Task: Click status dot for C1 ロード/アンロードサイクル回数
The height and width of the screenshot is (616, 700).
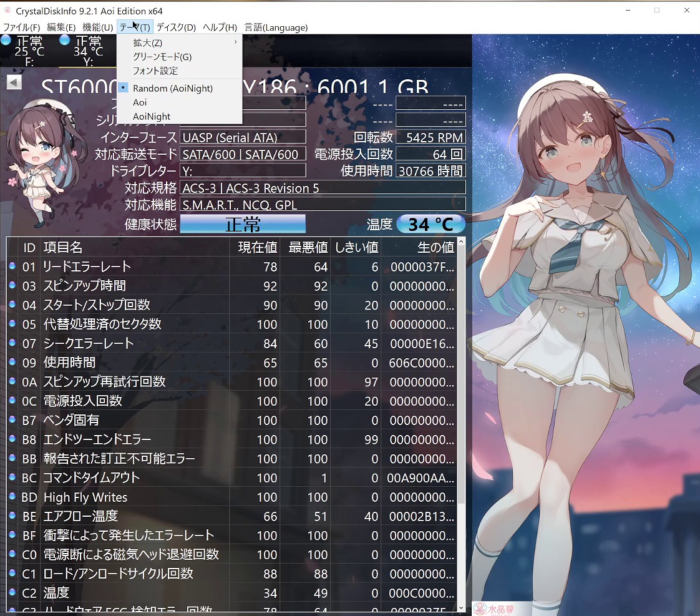Action: click(x=12, y=573)
